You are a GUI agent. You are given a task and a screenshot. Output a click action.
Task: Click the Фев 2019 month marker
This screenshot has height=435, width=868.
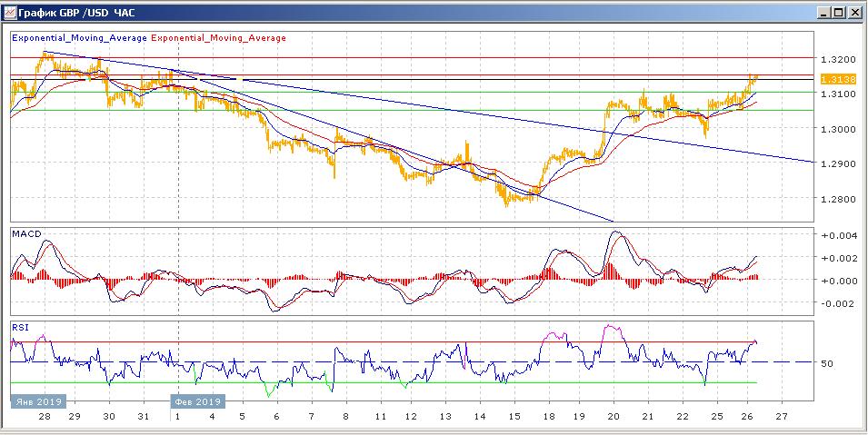196,401
